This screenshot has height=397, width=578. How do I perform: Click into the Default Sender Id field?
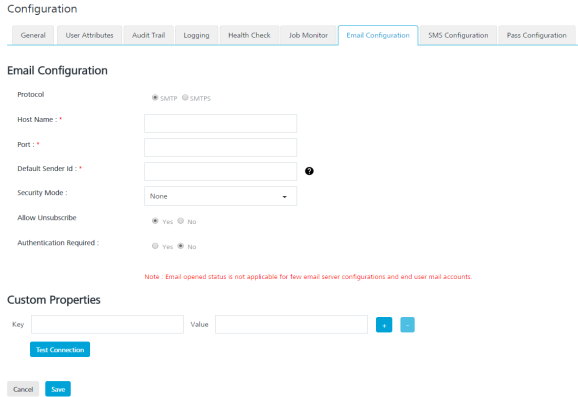click(220, 171)
